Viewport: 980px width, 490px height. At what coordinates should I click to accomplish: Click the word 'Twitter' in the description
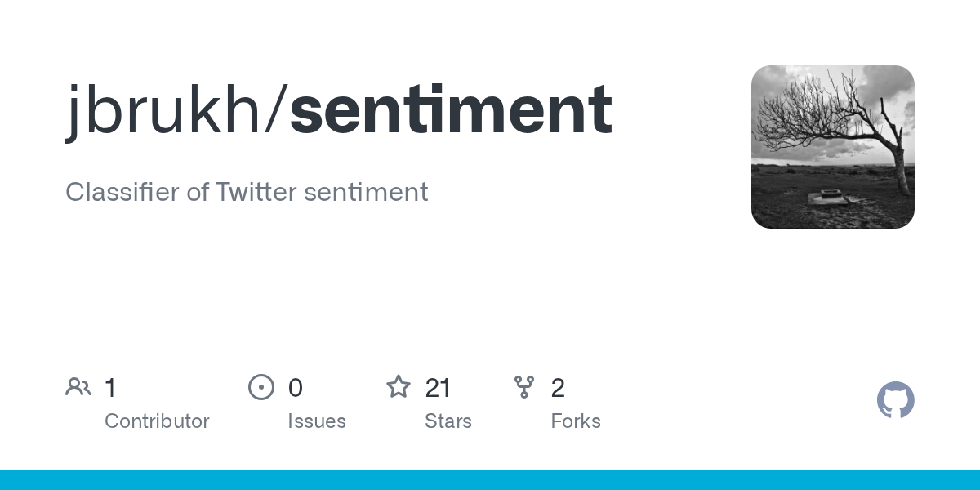pos(256,192)
